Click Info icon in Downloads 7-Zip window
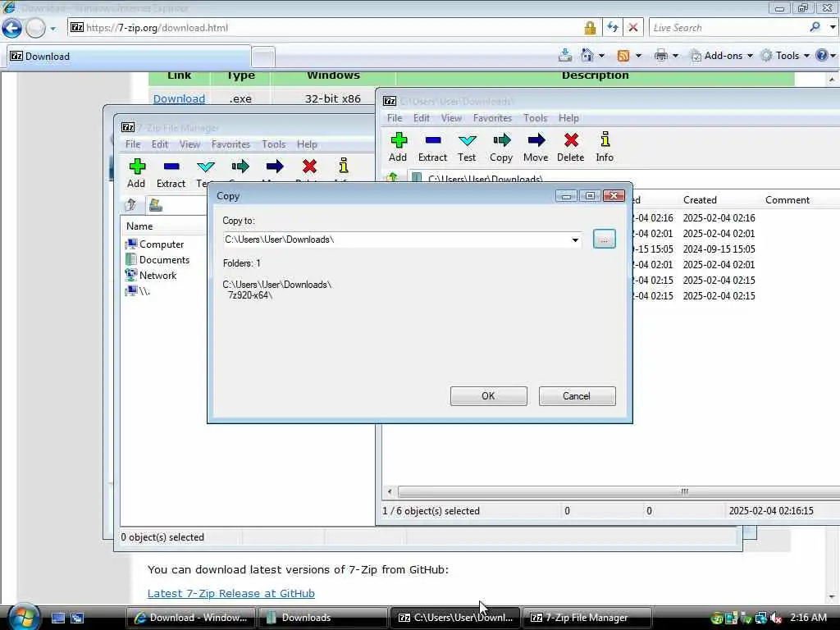This screenshot has height=630, width=840. coord(605,139)
